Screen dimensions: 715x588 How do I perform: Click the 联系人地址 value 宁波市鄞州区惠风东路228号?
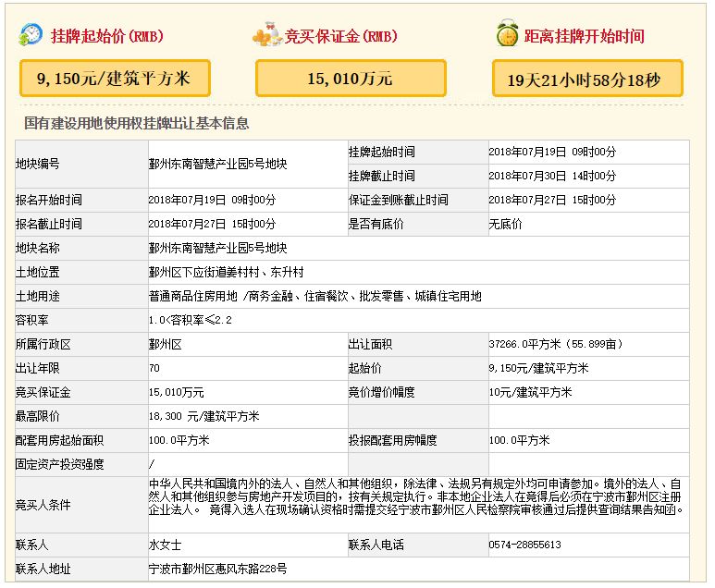pyautogui.click(x=217, y=569)
